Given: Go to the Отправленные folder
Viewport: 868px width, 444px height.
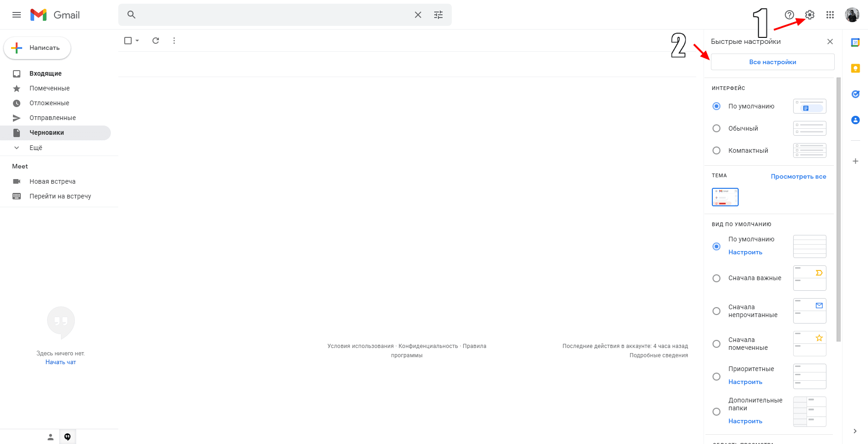Looking at the screenshot, I should [52, 118].
